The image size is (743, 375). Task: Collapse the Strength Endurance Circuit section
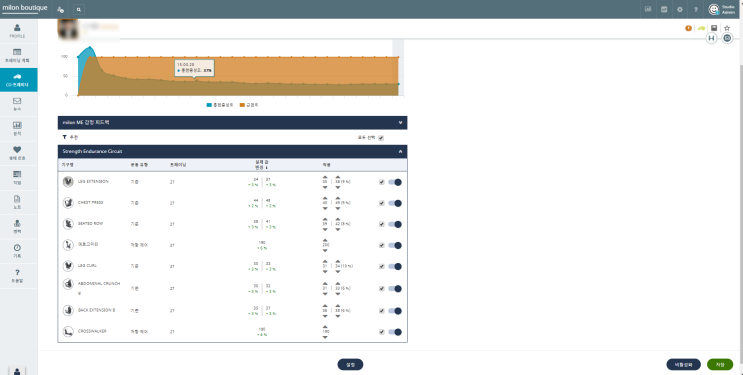(x=400, y=151)
